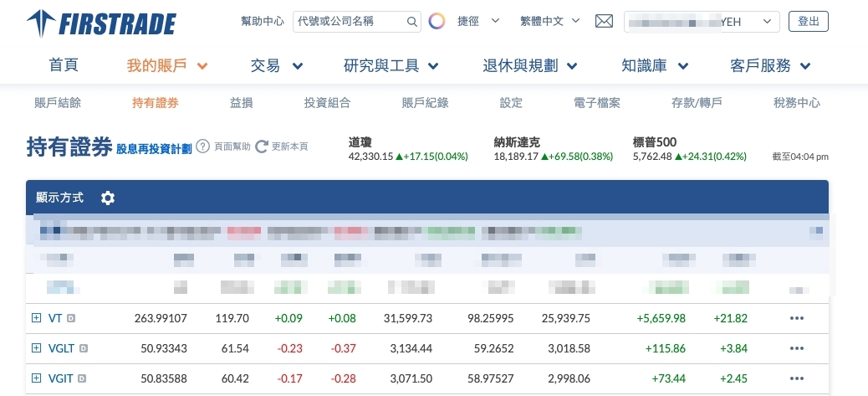868x396 pixels.
Task: Expand the VT row details
Action: click(x=37, y=318)
